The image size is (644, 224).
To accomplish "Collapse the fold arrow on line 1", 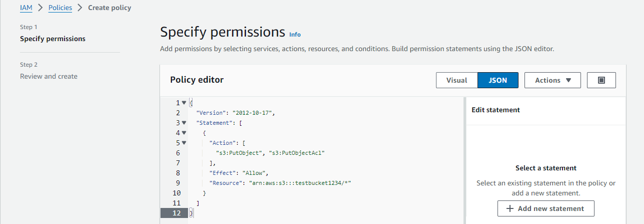I will (x=184, y=103).
